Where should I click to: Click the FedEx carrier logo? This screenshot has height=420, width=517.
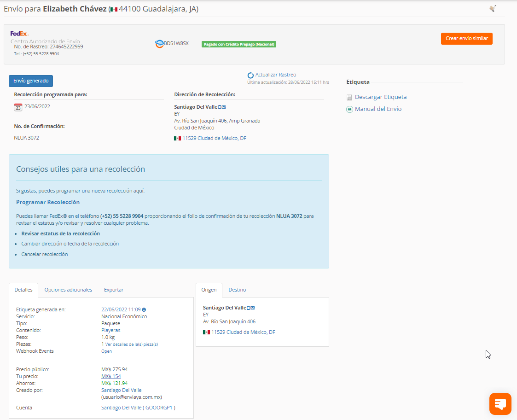pos(19,33)
